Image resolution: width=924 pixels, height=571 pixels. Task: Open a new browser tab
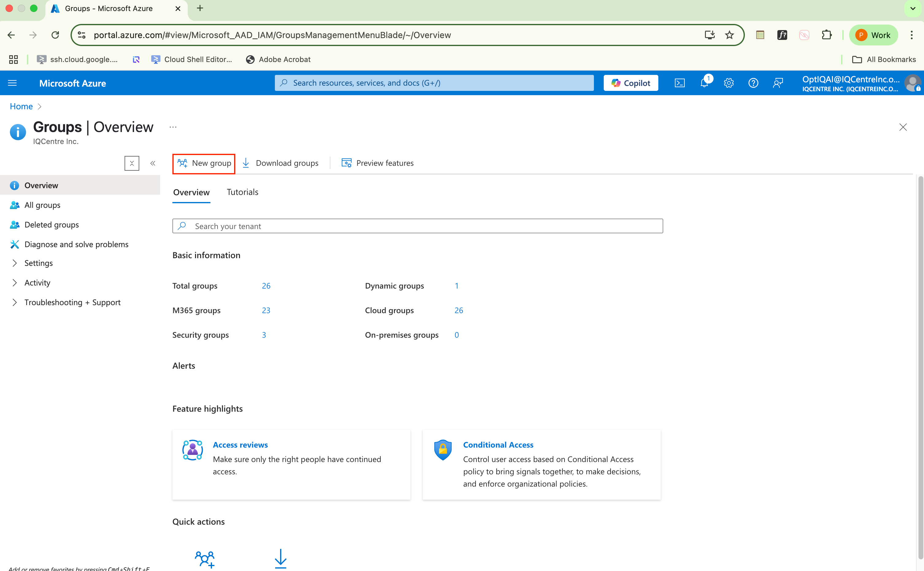[x=200, y=8]
